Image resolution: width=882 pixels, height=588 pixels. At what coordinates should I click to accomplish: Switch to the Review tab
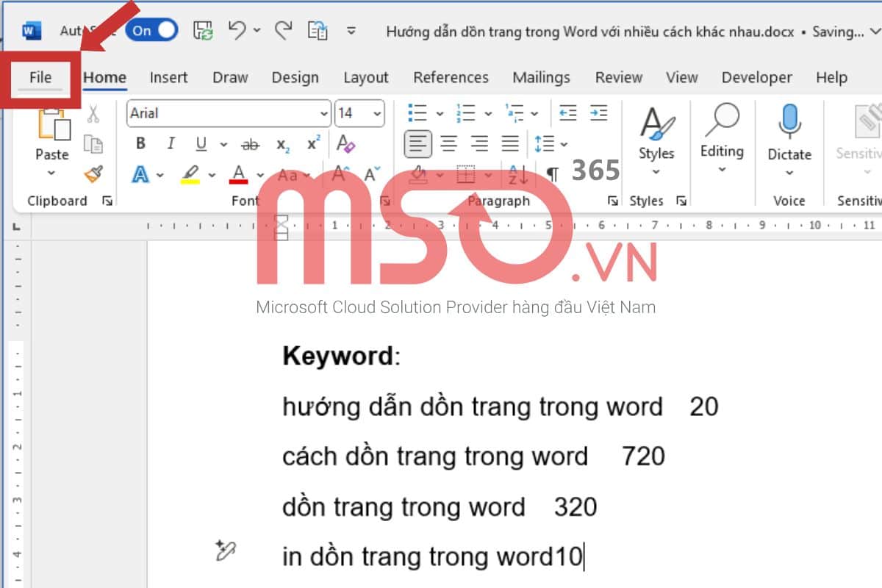coord(619,77)
